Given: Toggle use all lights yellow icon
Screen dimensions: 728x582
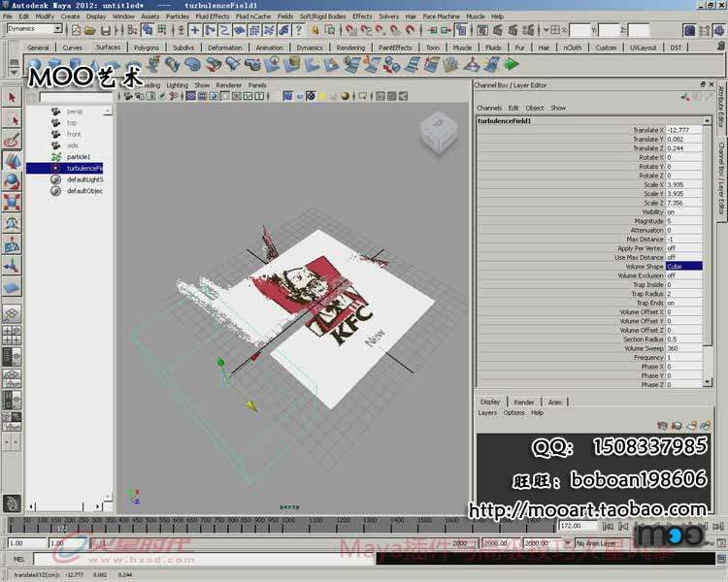Looking at the screenshot, I should click(322, 96).
